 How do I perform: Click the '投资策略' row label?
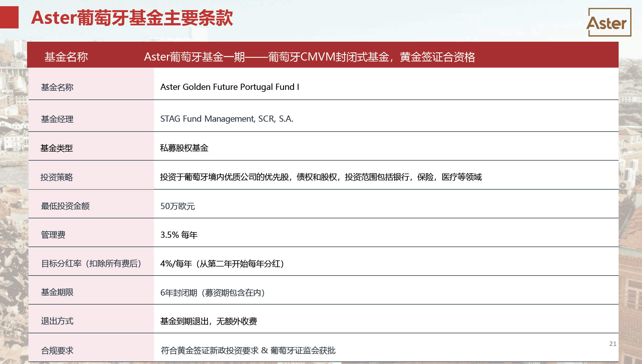(x=57, y=177)
